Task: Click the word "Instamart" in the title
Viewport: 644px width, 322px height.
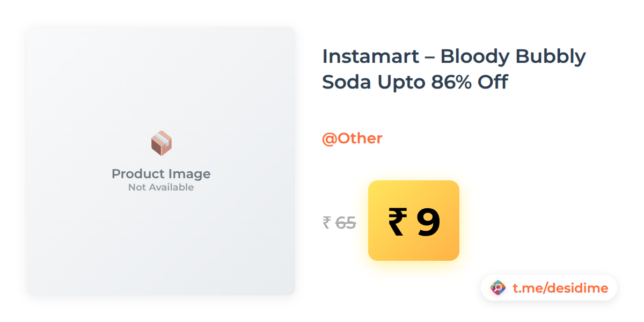Action: pyautogui.click(x=369, y=56)
